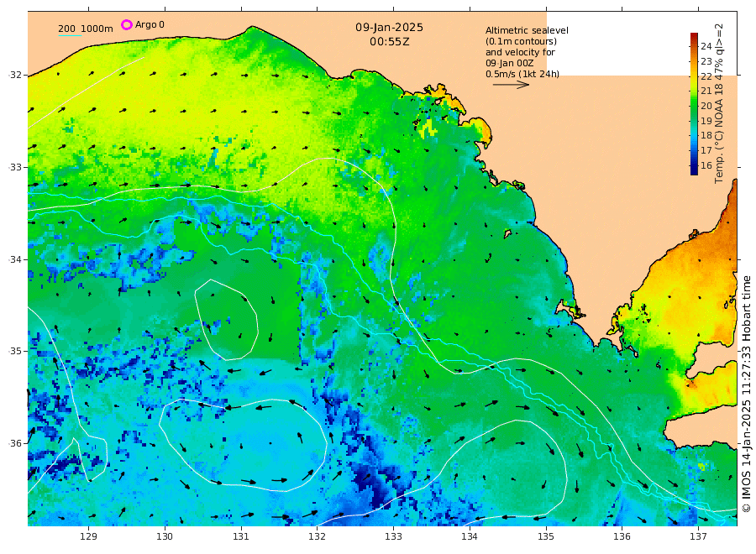Screen dimensions: 756x554
Task: Click the longitude label 134
Action: (470, 536)
